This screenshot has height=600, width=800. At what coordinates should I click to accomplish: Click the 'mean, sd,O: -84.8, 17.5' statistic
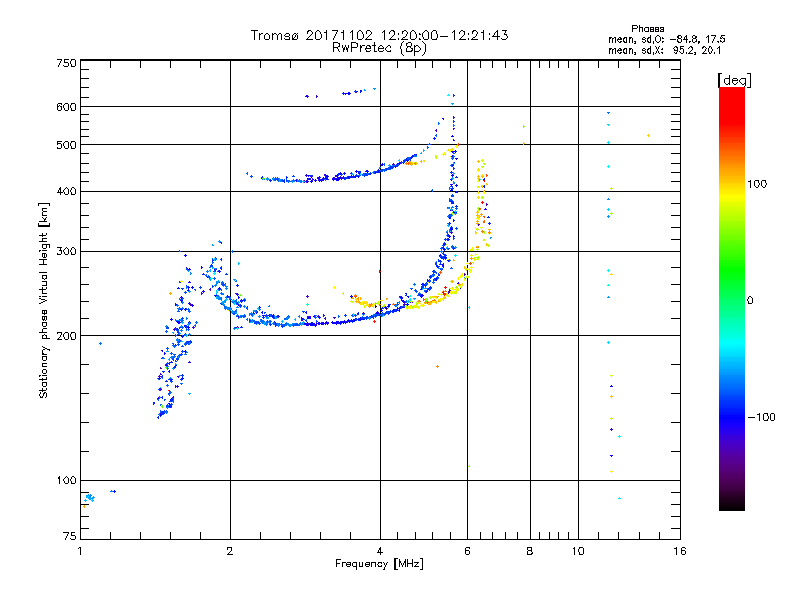pos(666,39)
